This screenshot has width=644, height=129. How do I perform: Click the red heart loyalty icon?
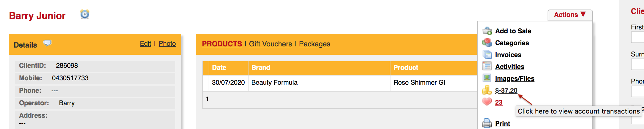tap(487, 102)
